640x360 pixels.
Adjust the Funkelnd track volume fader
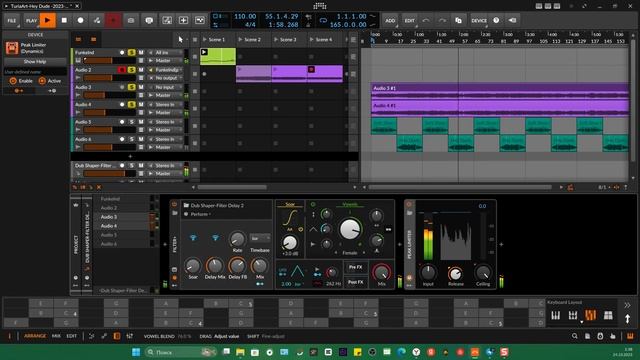point(109,60)
